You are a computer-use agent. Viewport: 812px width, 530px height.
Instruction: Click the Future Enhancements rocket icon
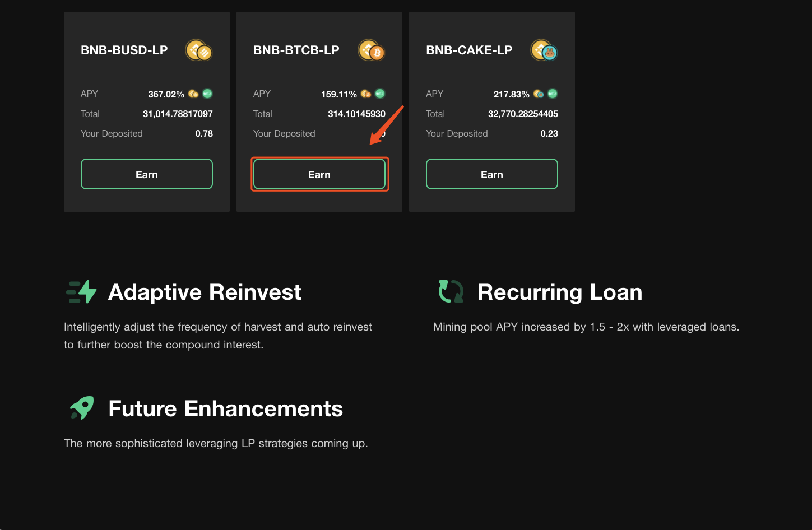tap(82, 408)
